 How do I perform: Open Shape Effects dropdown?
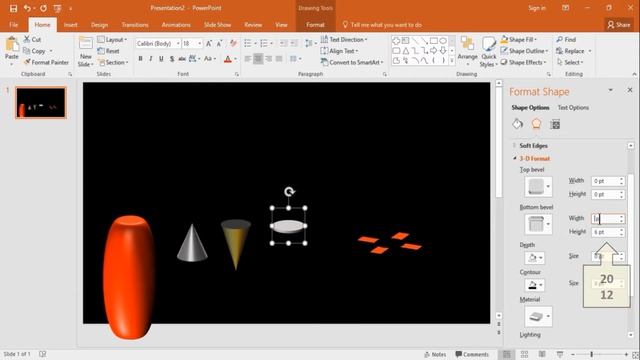[x=524, y=62]
